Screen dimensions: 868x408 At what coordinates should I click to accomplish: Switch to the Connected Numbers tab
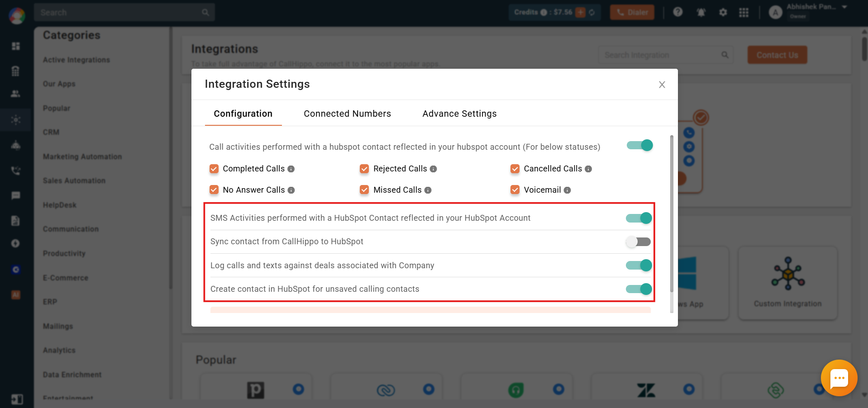coord(347,114)
